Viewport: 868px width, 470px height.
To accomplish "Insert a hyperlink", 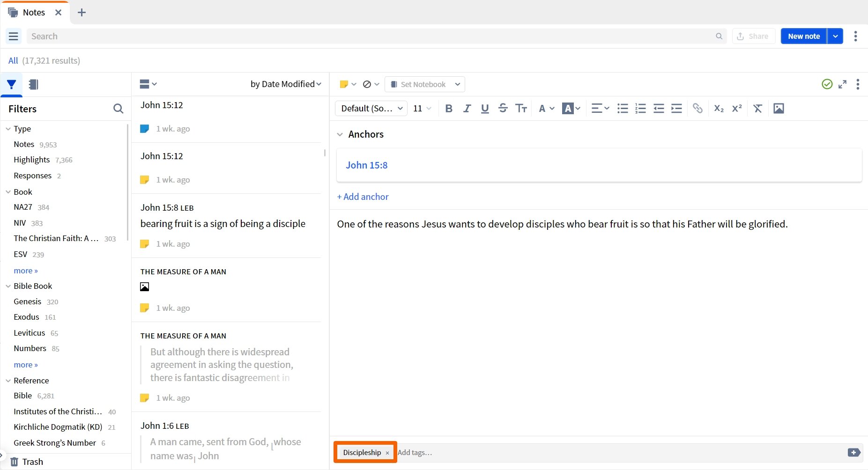I will point(697,108).
